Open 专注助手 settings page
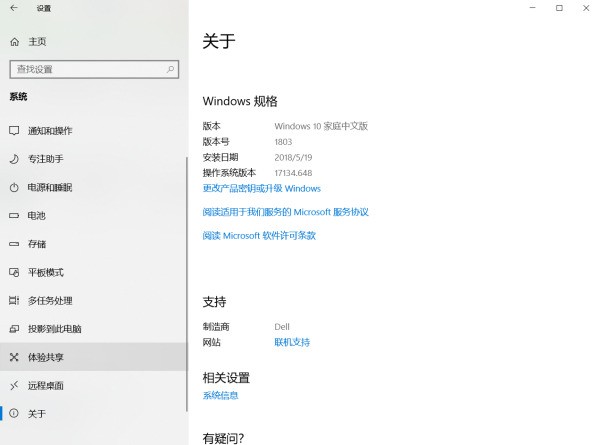600x445 pixels. coord(93,159)
